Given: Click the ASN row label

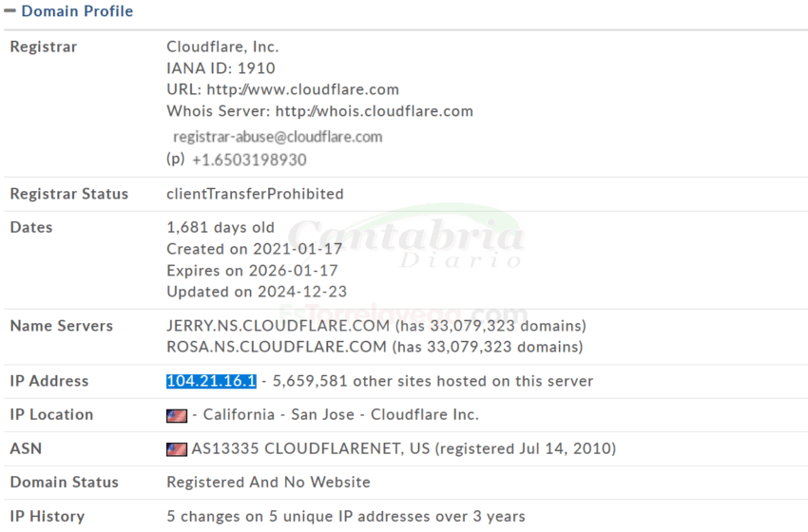Looking at the screenshot, I should (26, 448).
